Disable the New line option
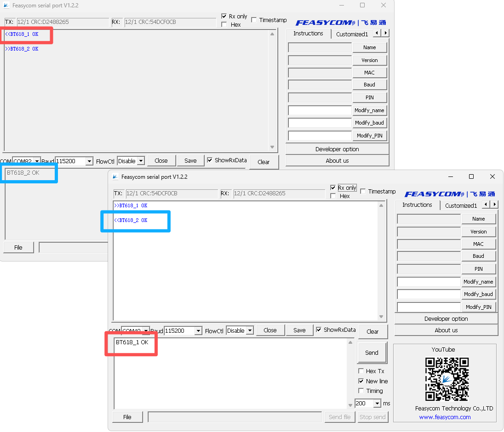Image resolution: width=504 pixels, height=432 pixels. click(x=361, y=381)
